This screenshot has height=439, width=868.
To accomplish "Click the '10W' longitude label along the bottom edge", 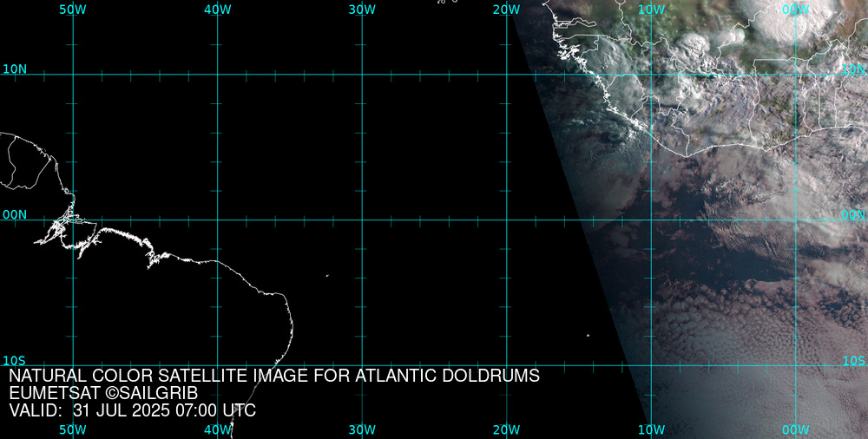I will tap(652, 430).
